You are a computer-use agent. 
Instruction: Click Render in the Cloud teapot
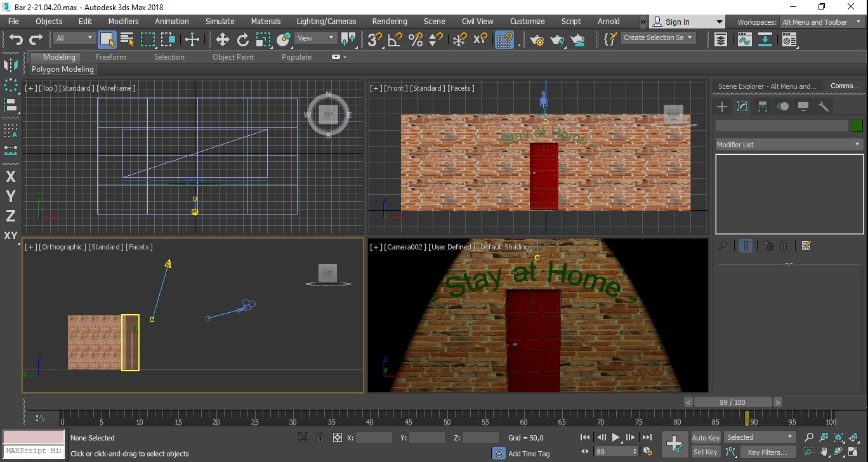click(578, 39)
